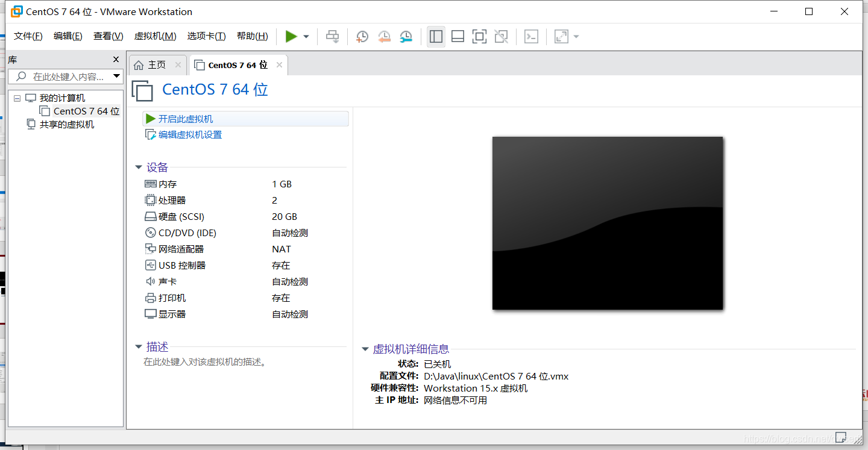The width and height of the screenshot is (868, 450).
Task: Click the large CentOS 7 64 位 heading icon
Action: click(143, 90)
